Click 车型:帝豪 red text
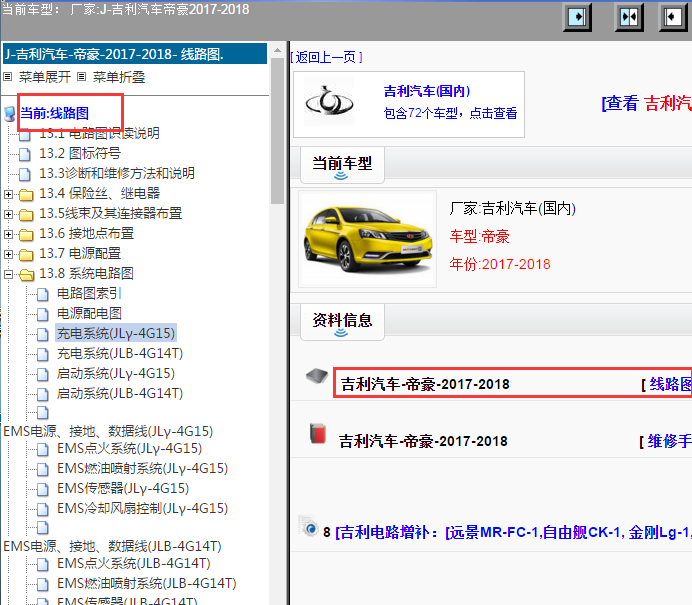 click(x=480, y=237)
